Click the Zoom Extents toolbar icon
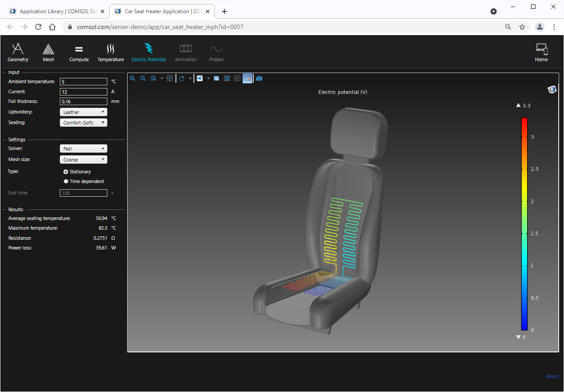The height and width of the screenshot is (392, 564). tap(170, 78)
